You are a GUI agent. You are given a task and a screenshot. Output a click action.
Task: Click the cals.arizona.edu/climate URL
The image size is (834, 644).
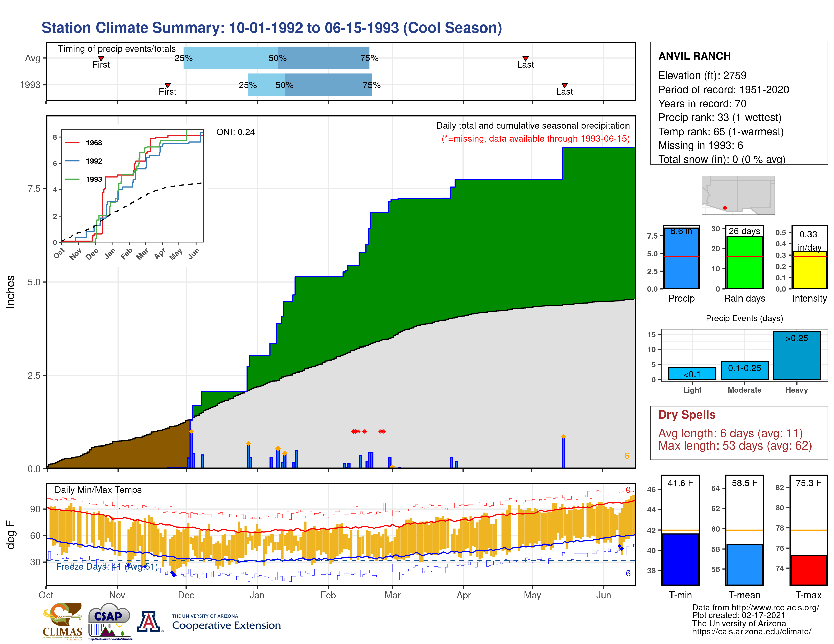pos(752,631)
